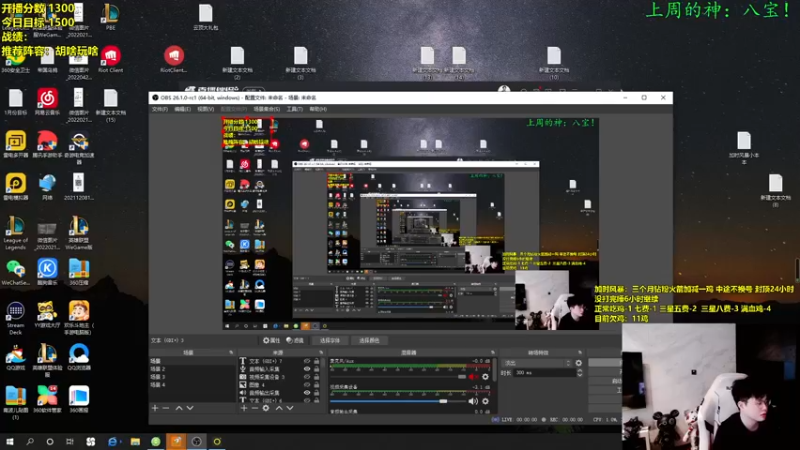Open 酷狗音乐 desktop icon
This screenshot has height=450, width=800.
(x=47, y=272)
